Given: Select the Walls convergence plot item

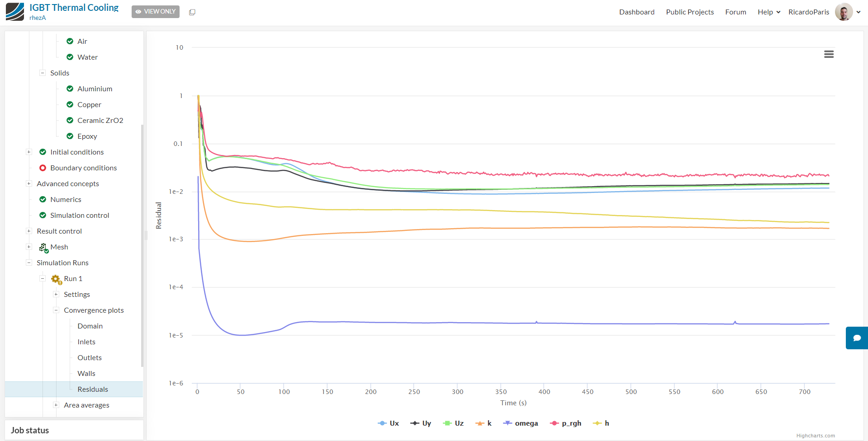Looking at the screenshot, I should 86,374.
